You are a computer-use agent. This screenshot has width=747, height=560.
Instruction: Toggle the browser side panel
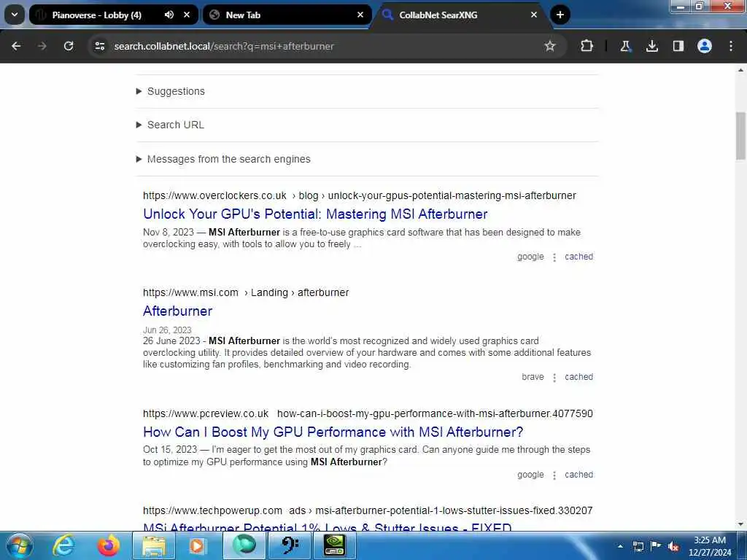click(678, 46)
